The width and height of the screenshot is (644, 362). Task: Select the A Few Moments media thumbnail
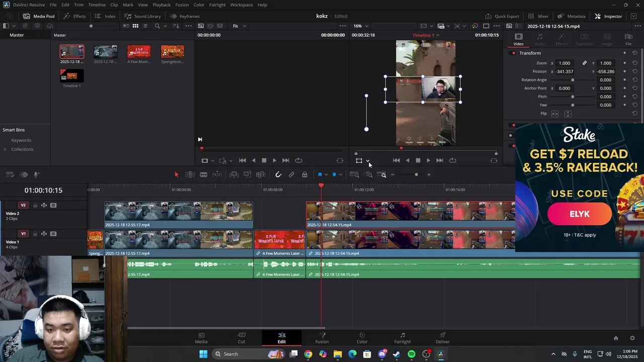(x=139, y=52)
